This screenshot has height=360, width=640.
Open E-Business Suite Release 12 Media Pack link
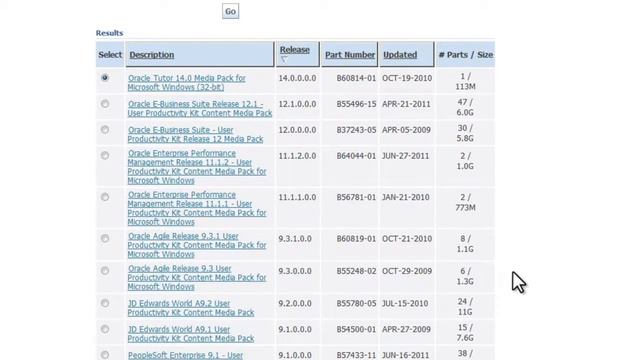(195, 134)
